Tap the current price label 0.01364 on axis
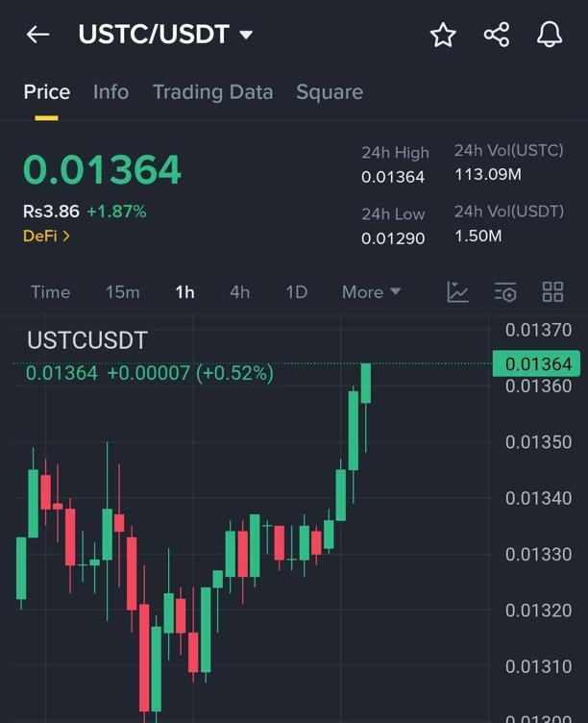Screen dimensions: 588x723 tap(537, 364)
